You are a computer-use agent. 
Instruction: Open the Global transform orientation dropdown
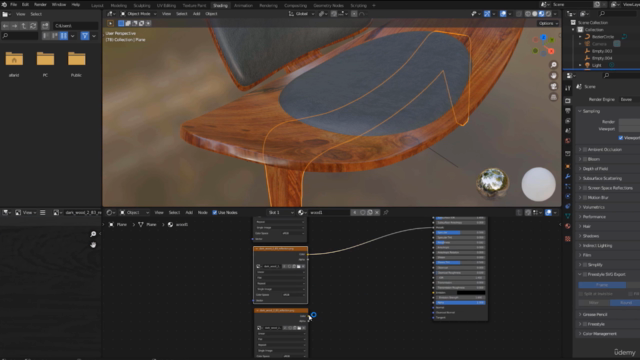coord(302,14)
